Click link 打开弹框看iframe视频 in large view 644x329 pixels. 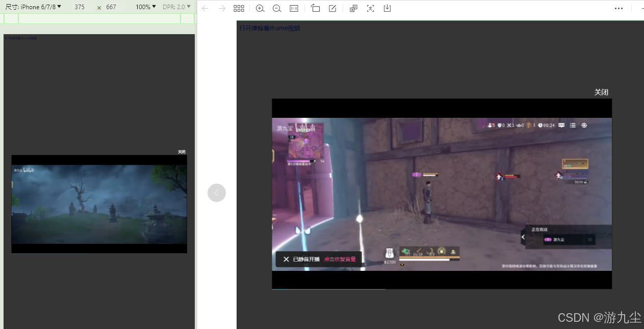(270, 28)
